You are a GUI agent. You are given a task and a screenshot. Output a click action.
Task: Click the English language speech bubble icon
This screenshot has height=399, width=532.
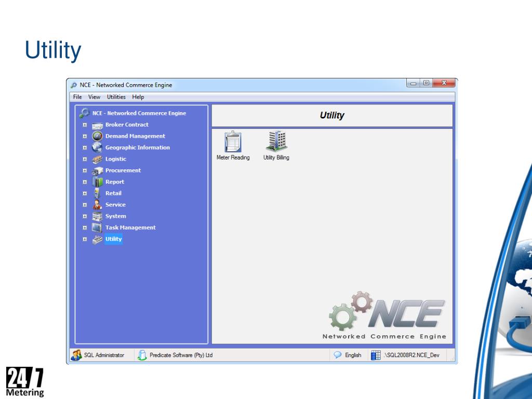click(x=338, y=355)
